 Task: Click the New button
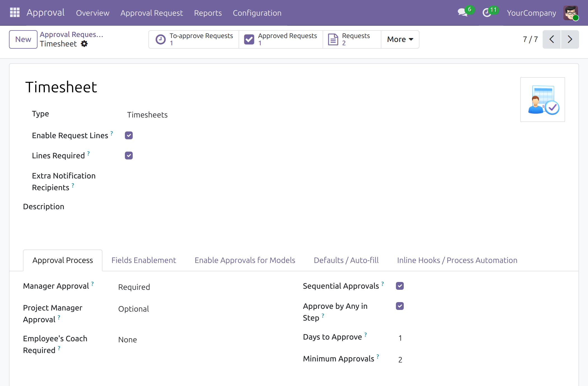pos(23,39)
